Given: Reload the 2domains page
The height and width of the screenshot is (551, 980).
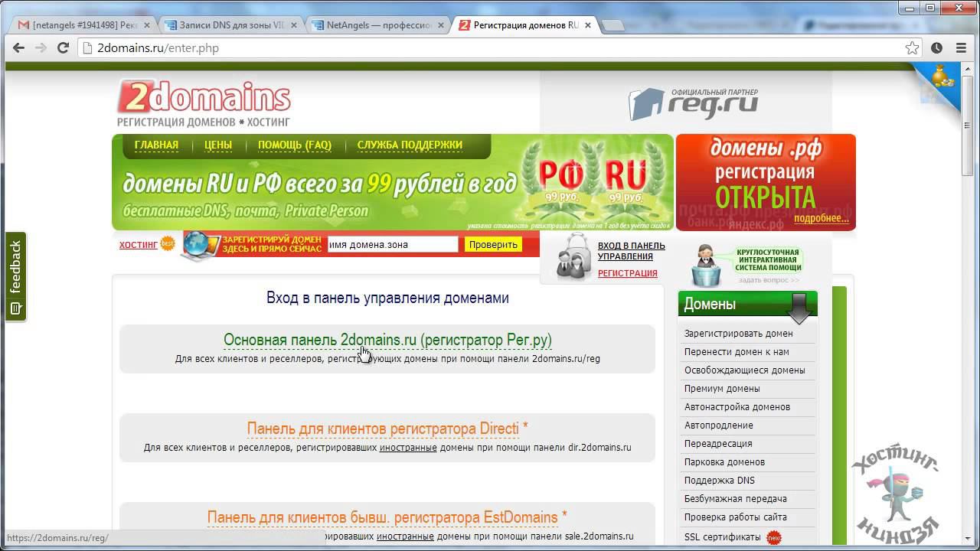Looking at the screenshot, I should pos(64,47).
